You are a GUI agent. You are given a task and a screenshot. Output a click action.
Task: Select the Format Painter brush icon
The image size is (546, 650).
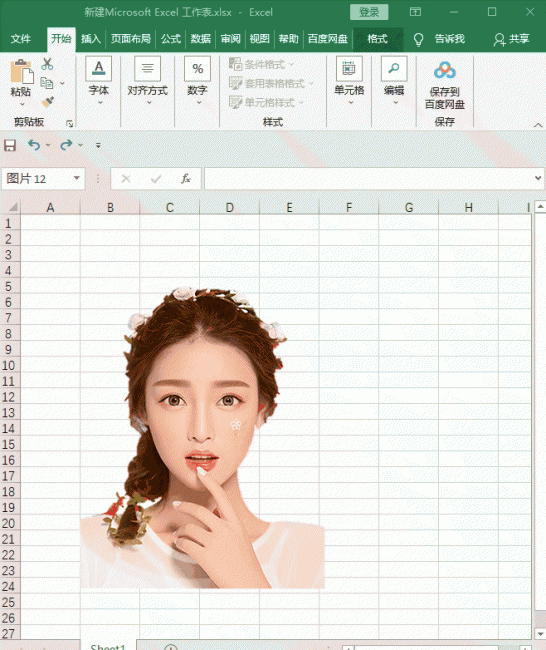tap(47, 102)
